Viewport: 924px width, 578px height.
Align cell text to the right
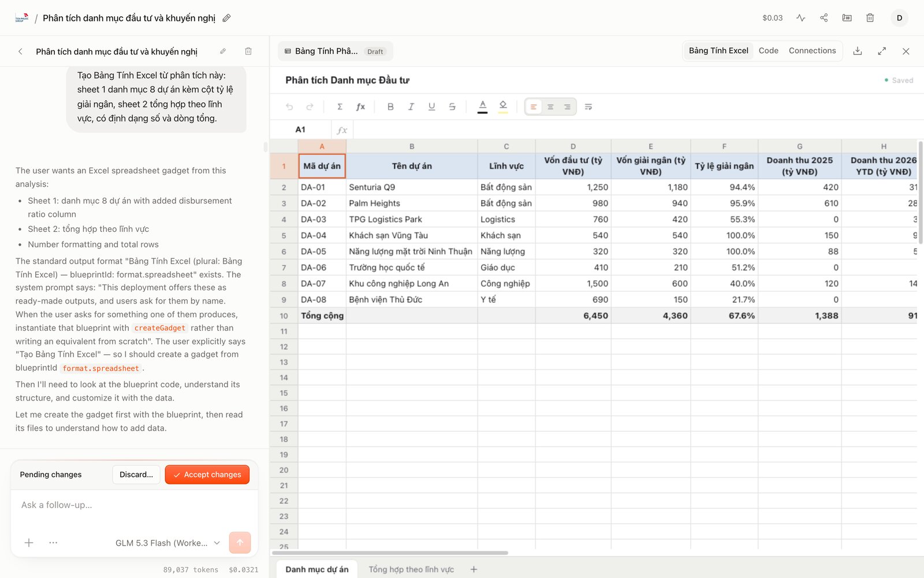tap(567, 107)
